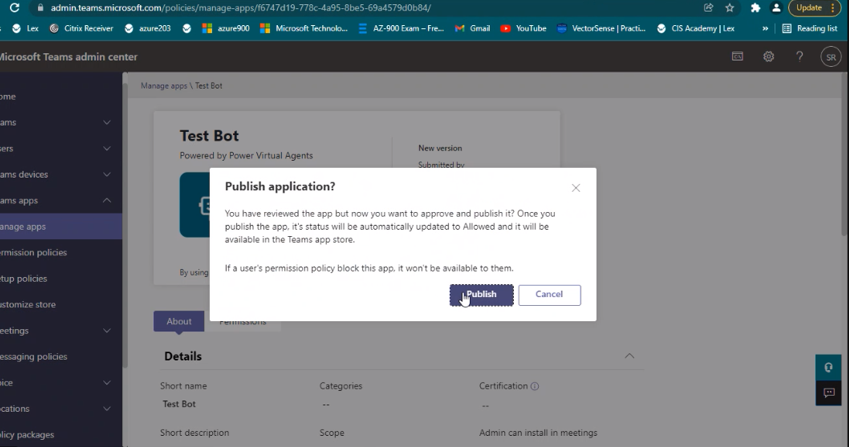Open the AZ-900 Exam bookmark
The image size is (849, 447).
[x=401, y=28]
